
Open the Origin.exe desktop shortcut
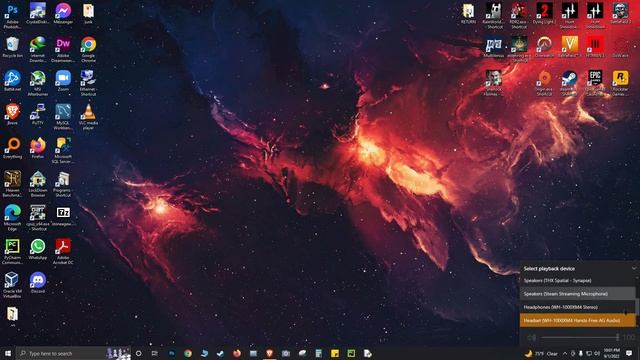544,83
